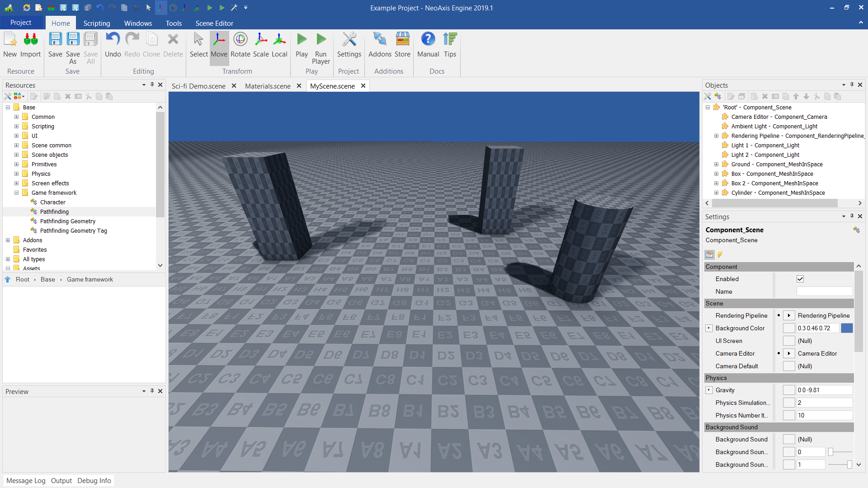This screenshot has height=488, width=868.
Task: Select Pathfinding Geometry Tag in resources
Action: click(73, 231)
